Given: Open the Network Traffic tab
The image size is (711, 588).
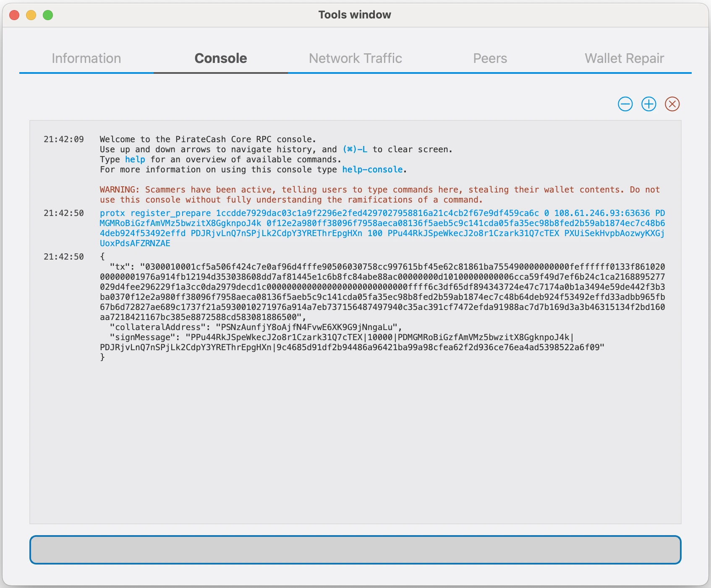Looking at the screenshot, I should pos(355,58).
